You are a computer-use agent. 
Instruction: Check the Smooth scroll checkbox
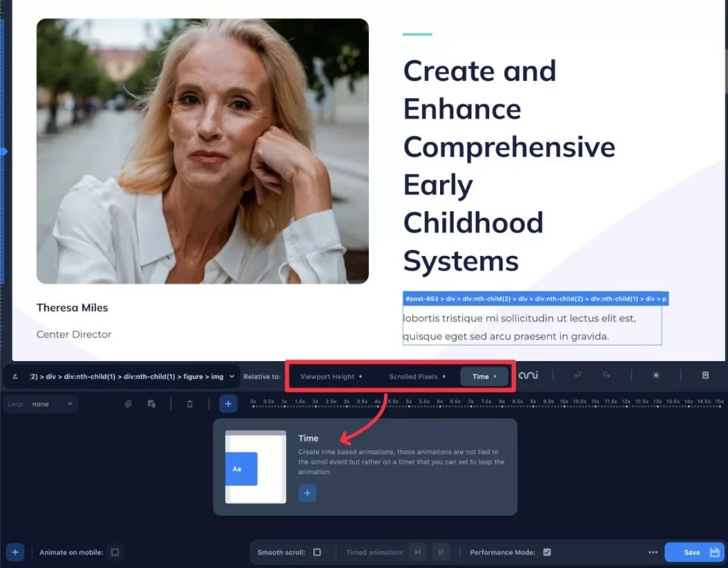[317, 552]
